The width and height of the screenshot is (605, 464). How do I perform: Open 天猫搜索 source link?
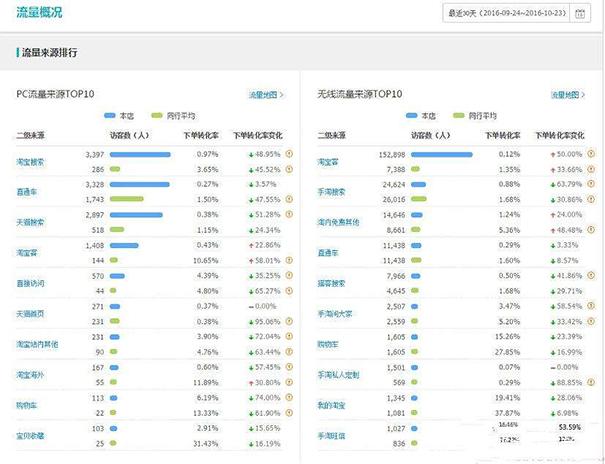click(x=30, y=222)
